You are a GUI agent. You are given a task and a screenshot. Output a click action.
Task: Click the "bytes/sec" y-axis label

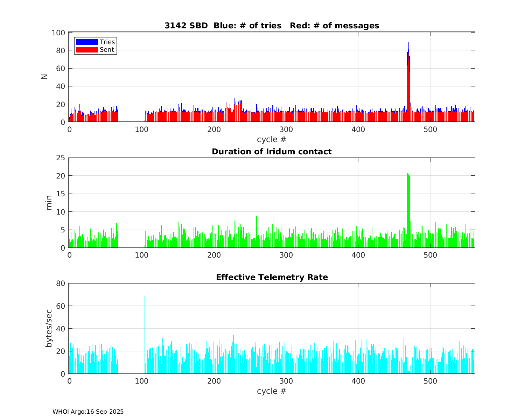[49, 328]
